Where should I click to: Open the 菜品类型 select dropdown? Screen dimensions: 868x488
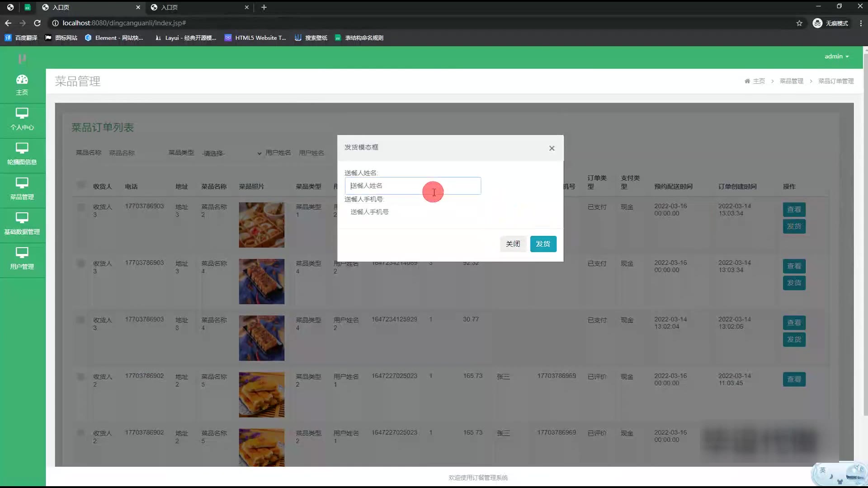pyautogui.click(x=231, y=153)
